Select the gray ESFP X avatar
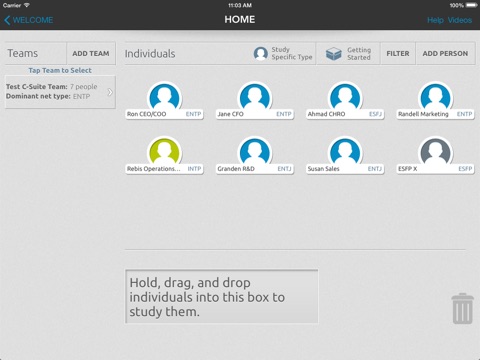The height and width of the screenshot is (360, 480). [435, 152]
